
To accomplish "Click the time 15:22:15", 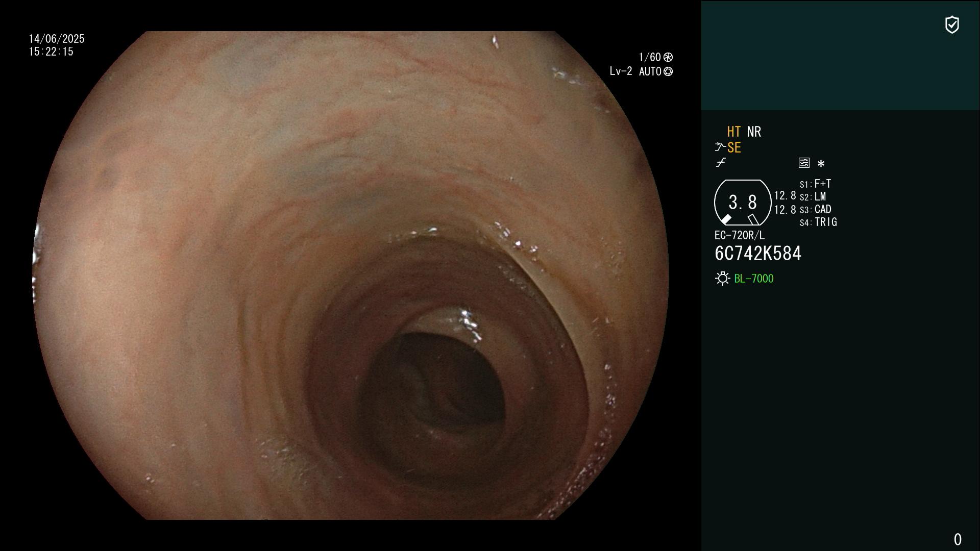I will click(x=51, y=52).
